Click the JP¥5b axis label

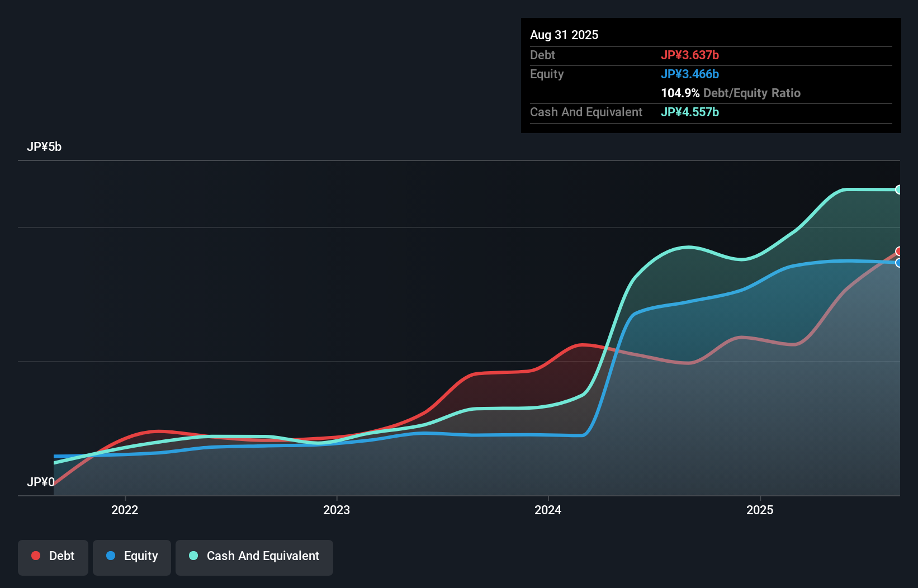45,146
